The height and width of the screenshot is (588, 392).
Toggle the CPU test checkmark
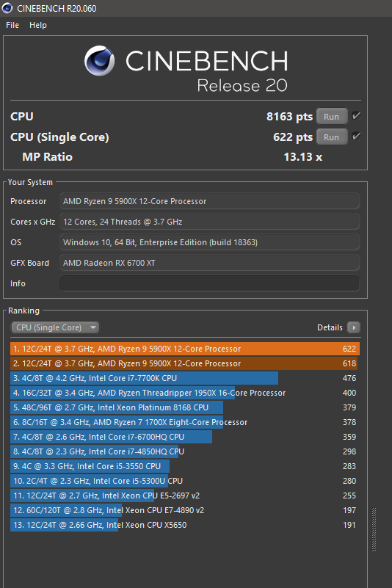tap(356, 116)
